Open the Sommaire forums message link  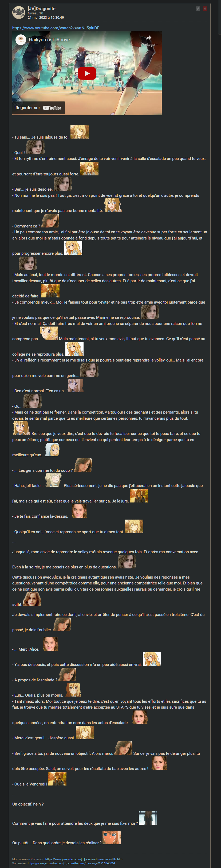72,863
